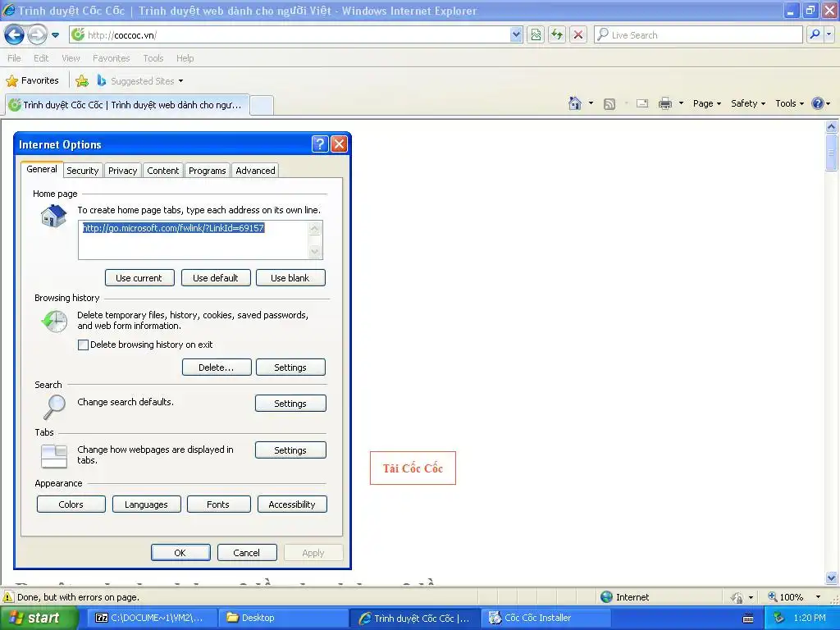The height and width of the screenshot is (630, 840).
Task: Click the Read Mail icon
Action: pos(642,104)
